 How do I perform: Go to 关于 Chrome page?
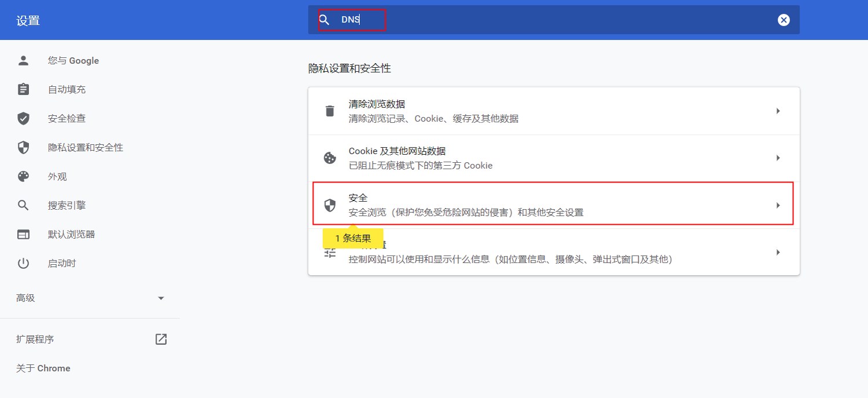pyautogui.click(x=43, y=368)
